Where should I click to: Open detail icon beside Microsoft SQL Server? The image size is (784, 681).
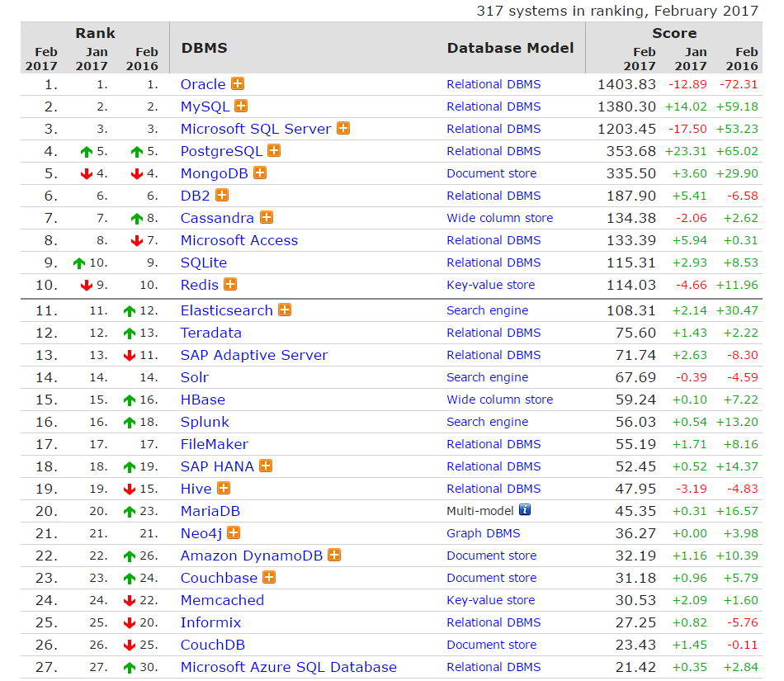tap(343, 128)
